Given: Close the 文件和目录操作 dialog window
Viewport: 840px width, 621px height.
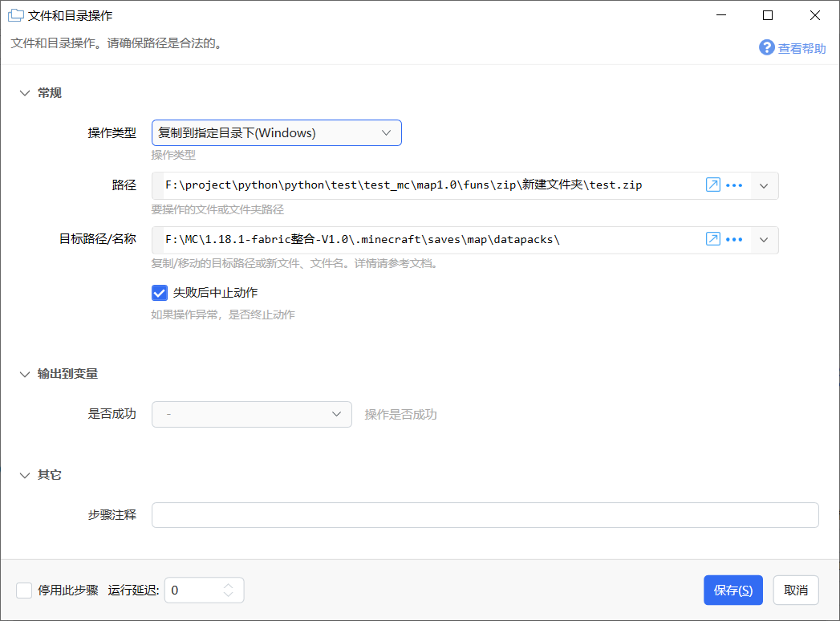Looking at the screenshot, I should [x=815, y=15].
